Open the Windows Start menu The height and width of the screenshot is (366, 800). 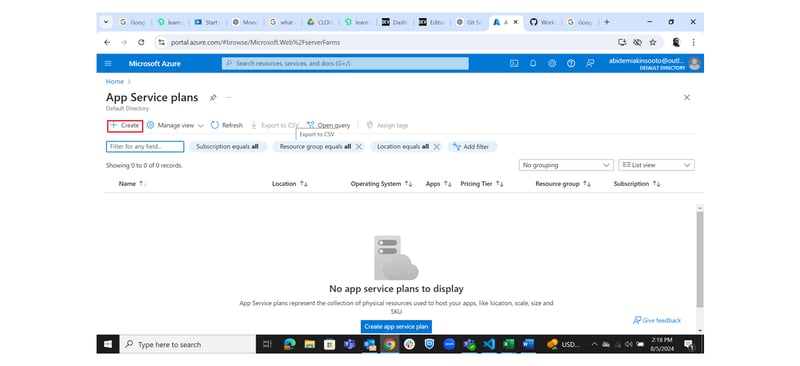(x=108, y=345)
